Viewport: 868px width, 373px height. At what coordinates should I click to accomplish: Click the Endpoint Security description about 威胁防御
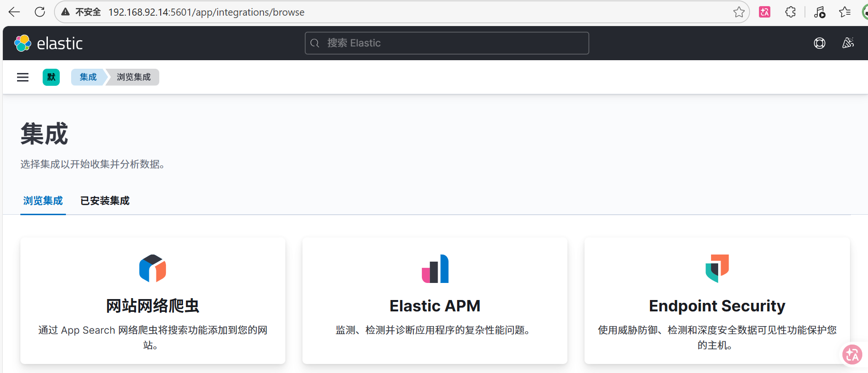click(717, 337)
